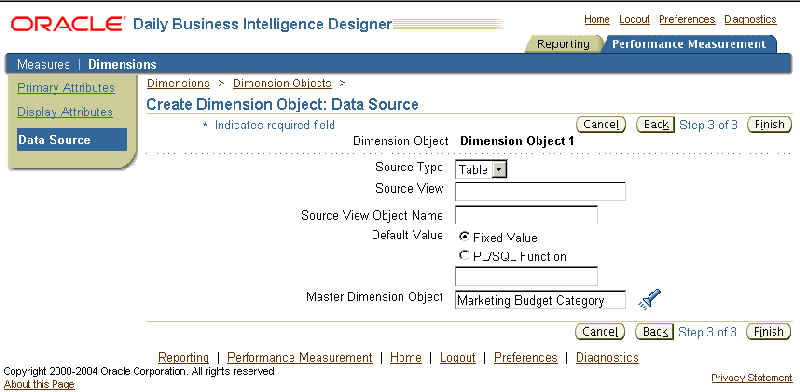Expand the Source Type dropdown
Screen dimensions: 800x392
(499, 170)
